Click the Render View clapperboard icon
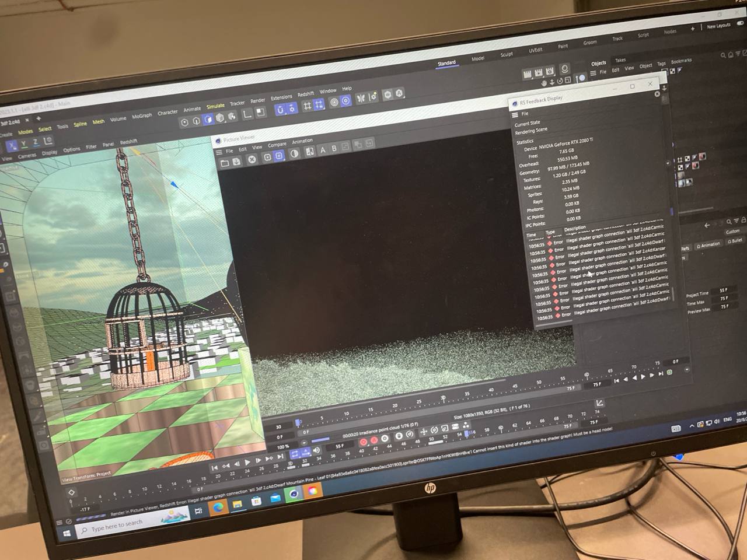The height and width of the screenshot is (560, 747). 527,74
